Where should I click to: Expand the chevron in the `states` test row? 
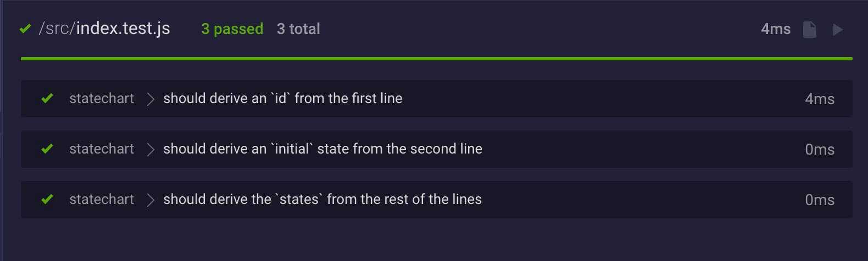point(151,200)
